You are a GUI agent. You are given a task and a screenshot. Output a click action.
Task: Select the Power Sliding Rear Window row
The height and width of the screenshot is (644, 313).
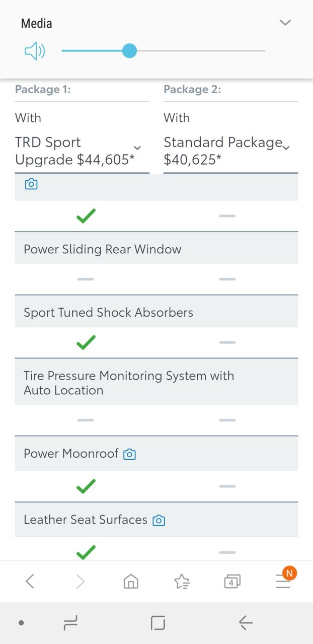156,249
